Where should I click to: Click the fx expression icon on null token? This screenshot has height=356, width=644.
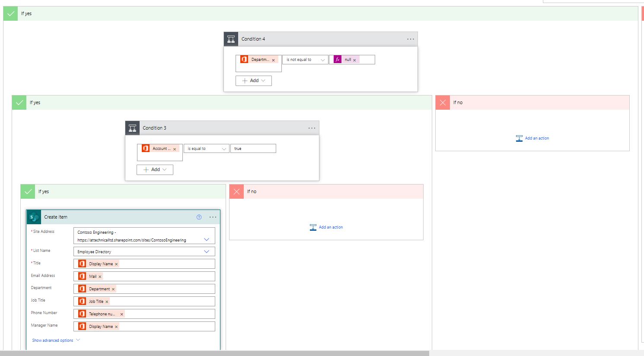338,60
